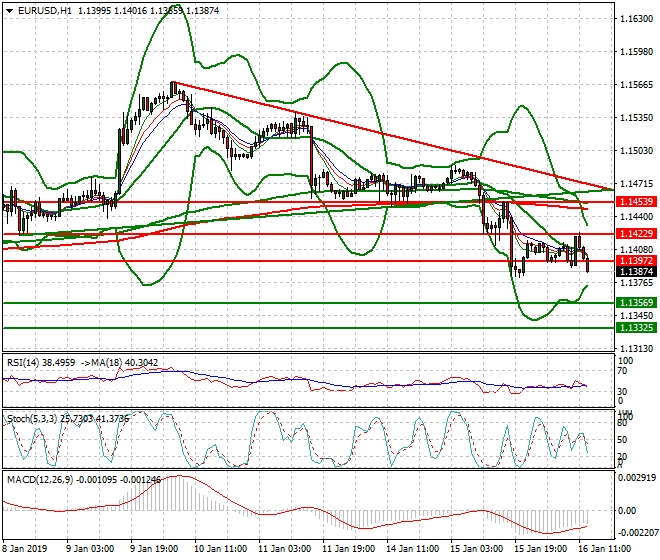
Task: Click the 14 Jan 11:00 time axis label
Action: (412, 549)
